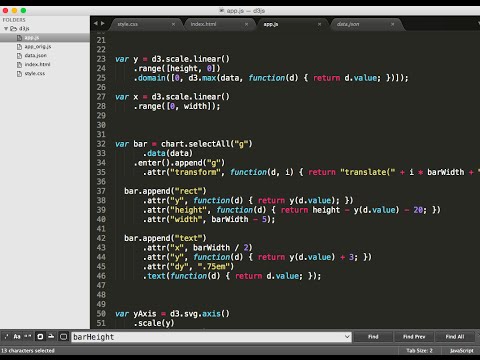Click the Find All button
Image resolution: width=480 pixels, height=360 pixels.
pyautogui.click(x=455, y=337)
